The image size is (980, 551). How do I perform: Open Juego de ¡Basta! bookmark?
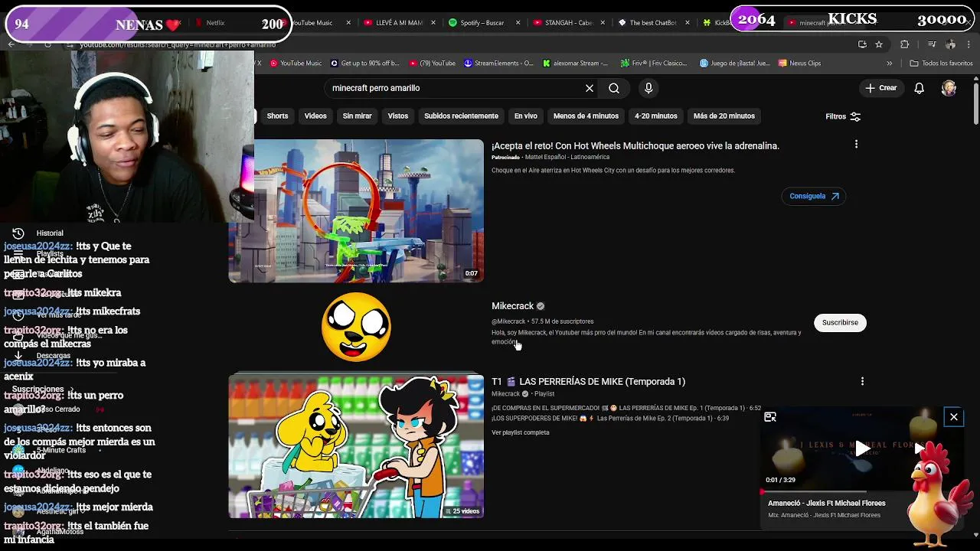click(735, 63)
